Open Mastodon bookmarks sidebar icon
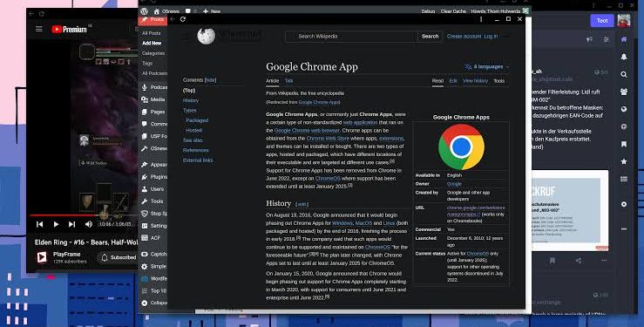 point(624,144)
